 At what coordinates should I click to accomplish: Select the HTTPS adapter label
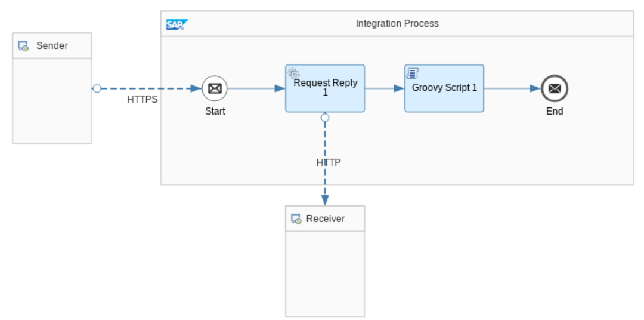click(142, 100)
